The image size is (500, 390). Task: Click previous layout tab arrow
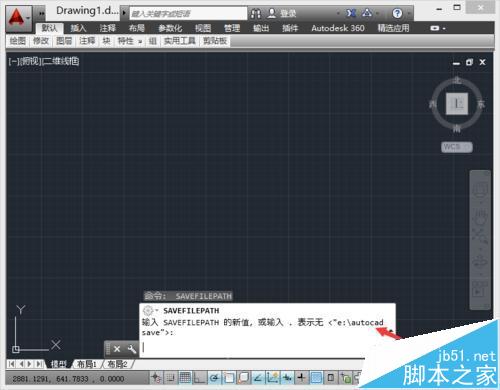pyautogui.click(x=21, y=364)
